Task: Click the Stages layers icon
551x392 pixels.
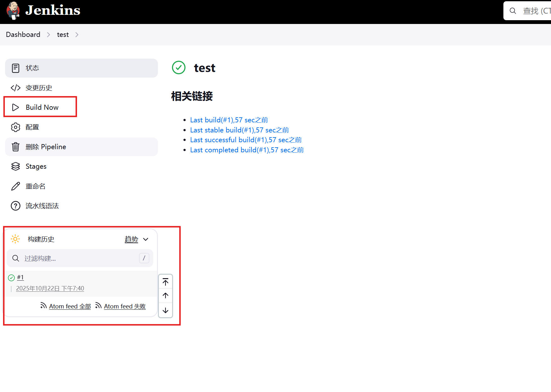Action: (15, 166)
